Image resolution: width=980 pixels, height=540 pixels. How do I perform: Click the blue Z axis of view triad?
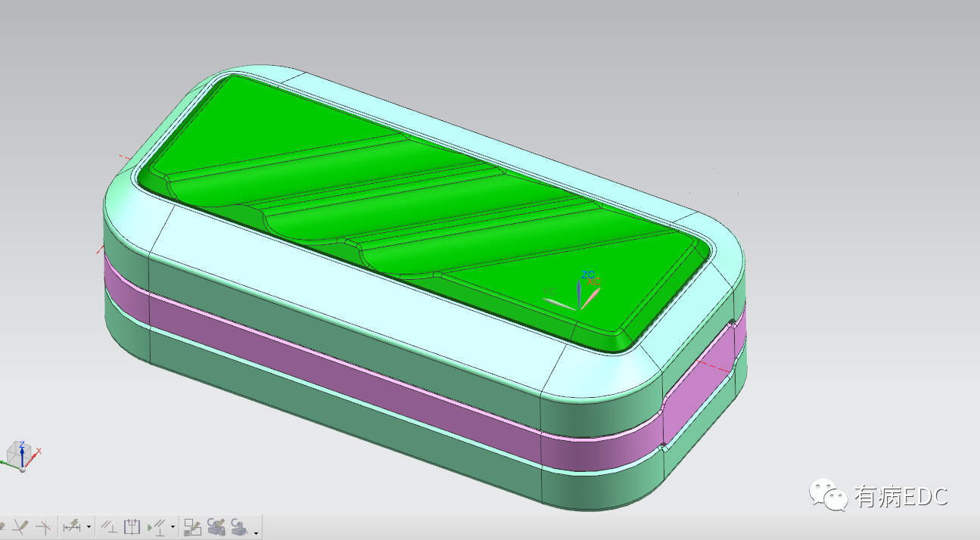(23, 451)
